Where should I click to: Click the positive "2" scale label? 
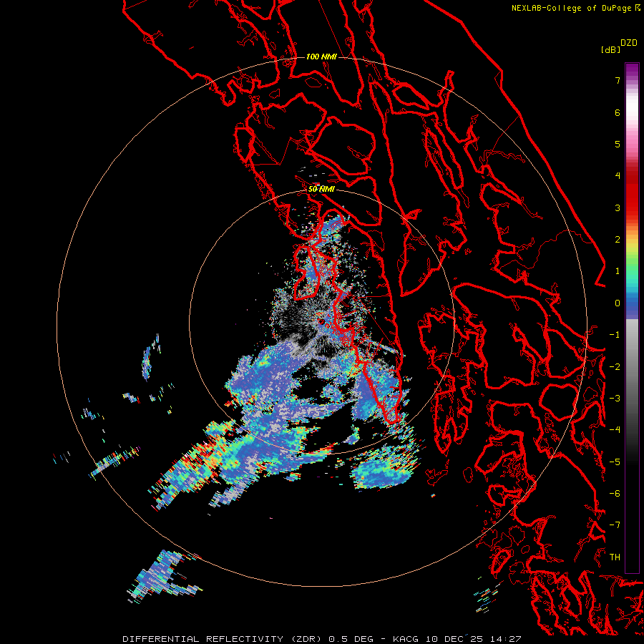(x=618, y=240)
